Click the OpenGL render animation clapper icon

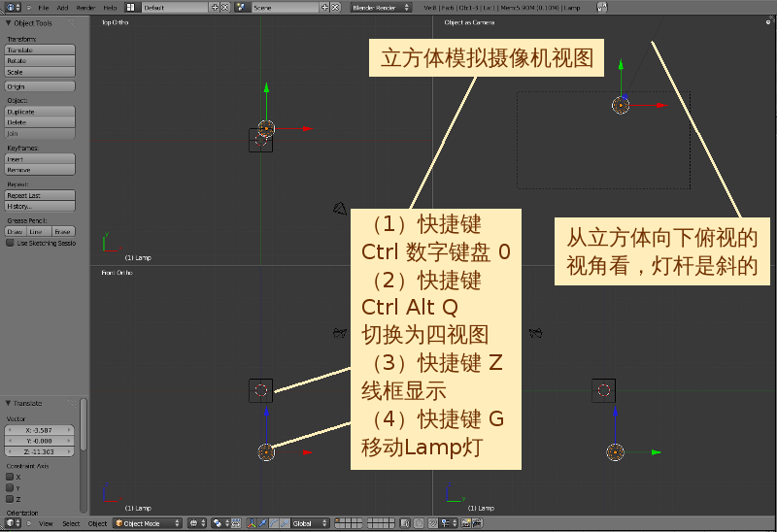477,523
